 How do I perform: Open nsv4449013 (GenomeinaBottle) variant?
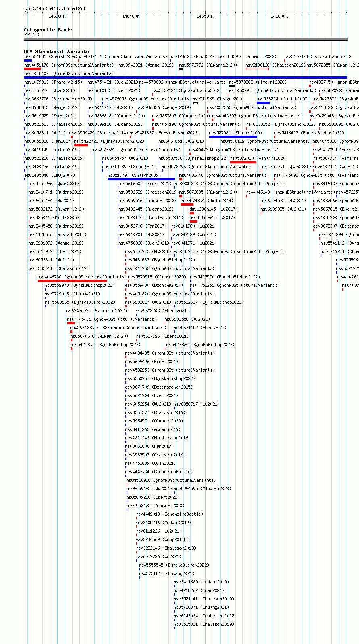(x=169, y=514)
